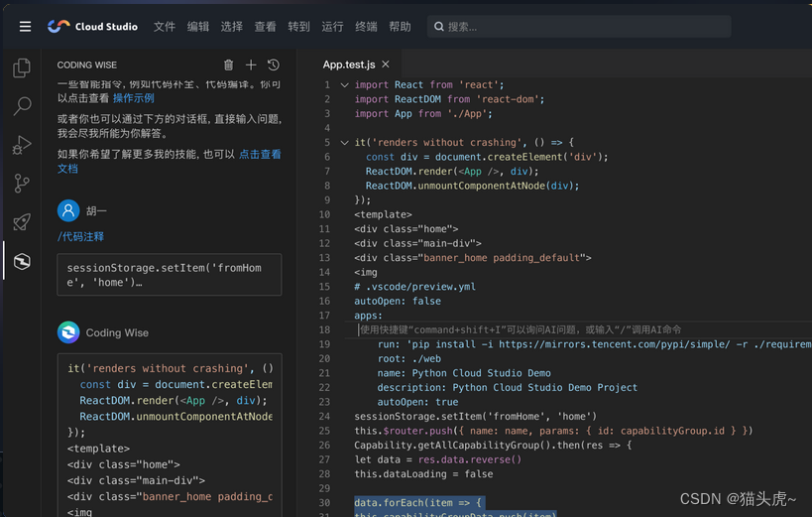Open the Search sidebar icon

pos(22,106)
